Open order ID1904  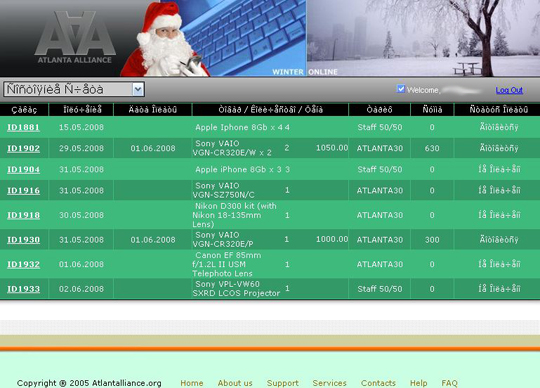[x=23, y=169]
